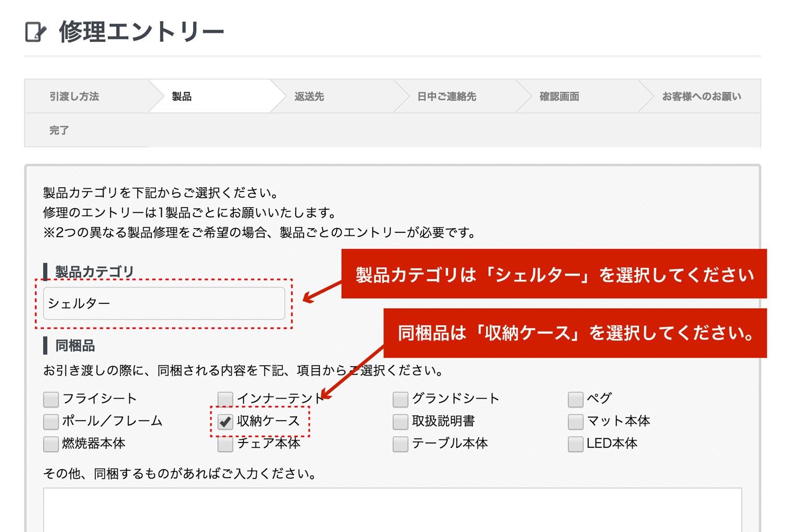Image resolution: width=785 pixels, height=532 pixels.
Task: Tick the LED本体 checkbox
Action: coord(575,444)
